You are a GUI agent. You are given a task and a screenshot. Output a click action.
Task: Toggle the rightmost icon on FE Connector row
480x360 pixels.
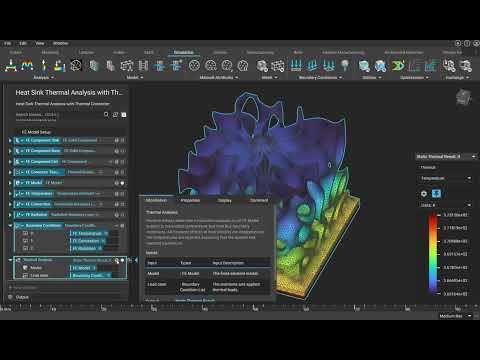(122, 172)
